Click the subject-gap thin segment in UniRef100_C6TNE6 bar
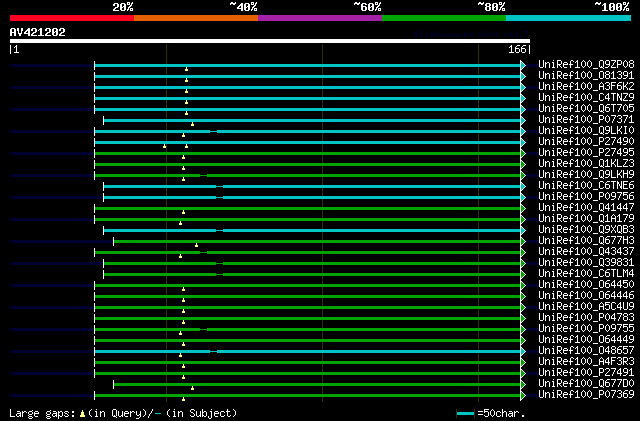 (x=220, y=187)
